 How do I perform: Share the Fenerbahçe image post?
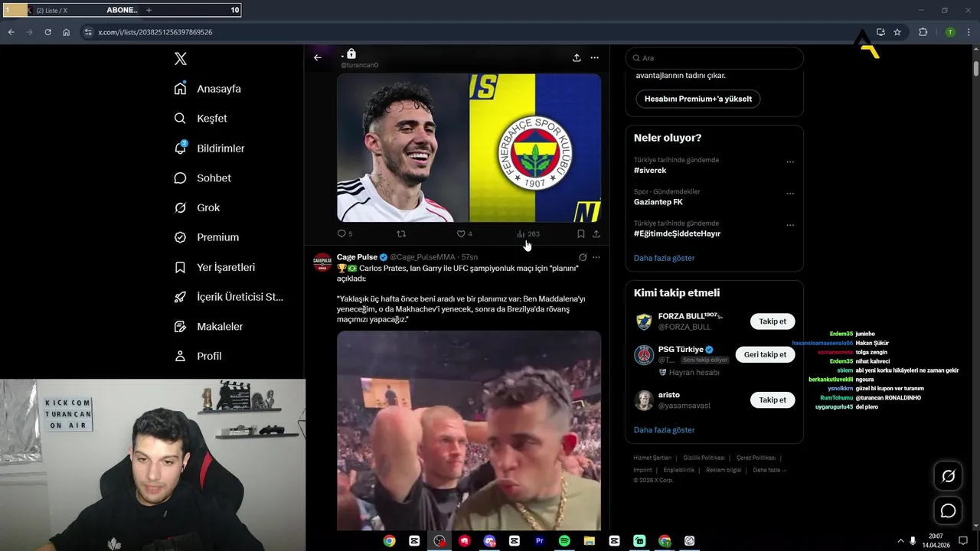(x=596, y=234)
